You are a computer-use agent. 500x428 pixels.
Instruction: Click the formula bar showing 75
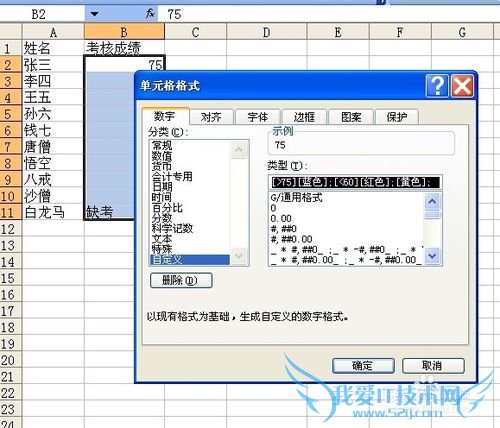[328, 14]
